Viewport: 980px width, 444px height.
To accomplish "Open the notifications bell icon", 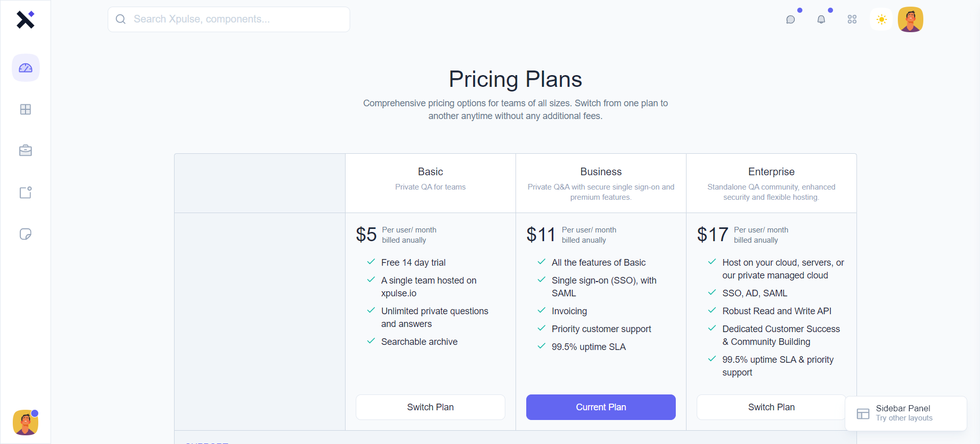I will (821, 19).
